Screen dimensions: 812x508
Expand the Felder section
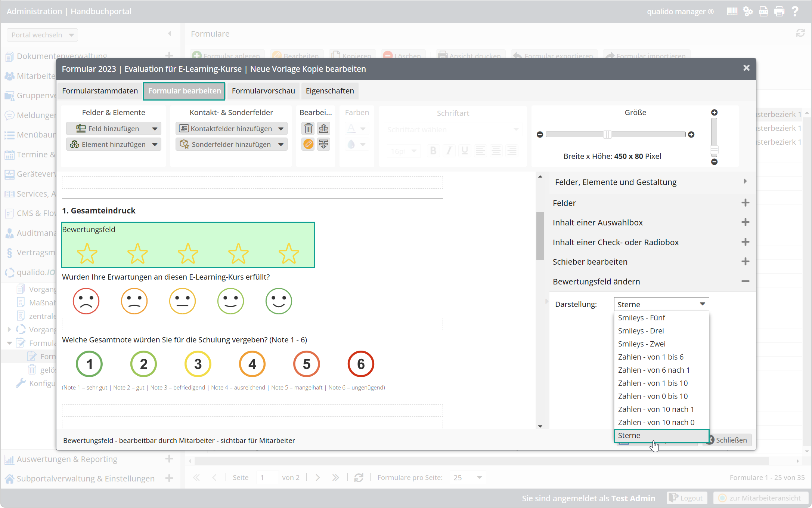click(x=745, y=203)
